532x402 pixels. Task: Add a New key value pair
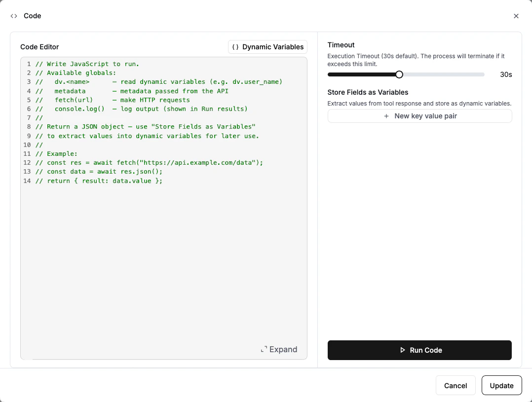[419, 116]
